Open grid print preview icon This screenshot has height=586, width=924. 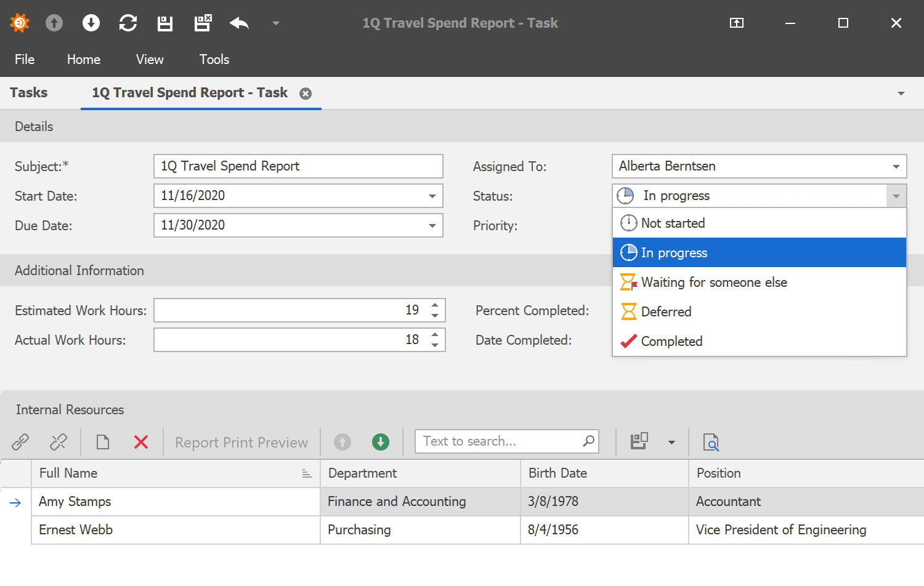pos(711,442)
